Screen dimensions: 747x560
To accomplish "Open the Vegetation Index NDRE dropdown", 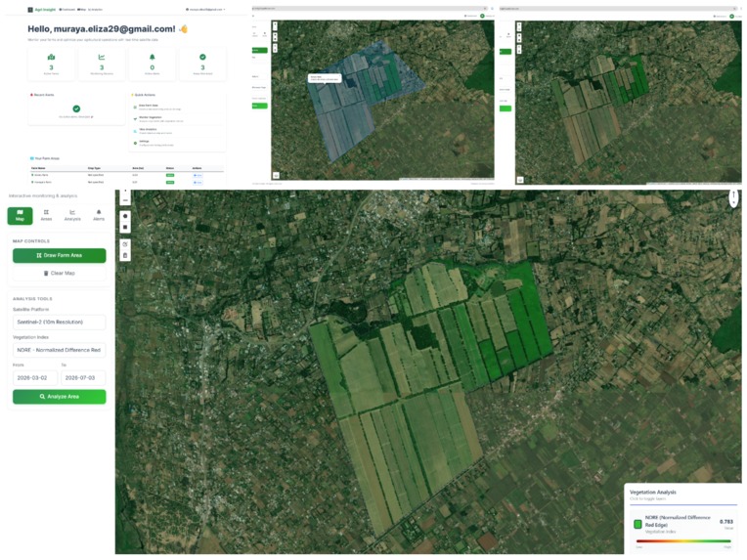I will point(59,350).
